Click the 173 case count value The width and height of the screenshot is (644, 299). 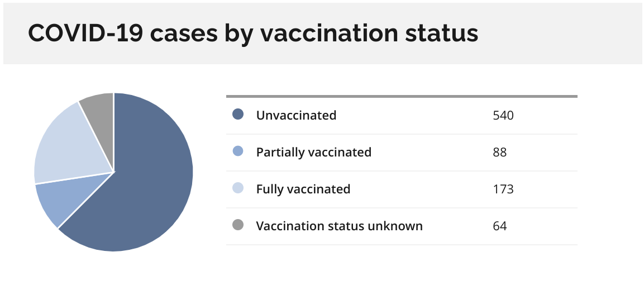(x=503, y=189)
